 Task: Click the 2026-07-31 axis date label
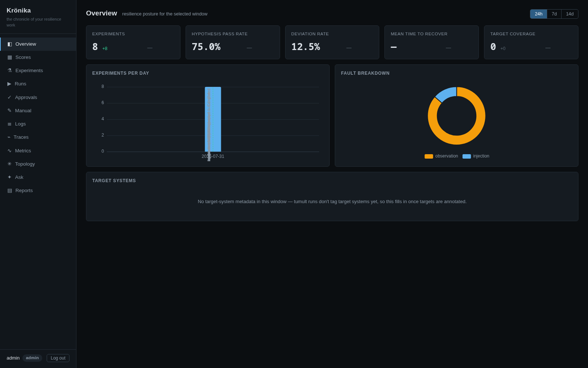click(213, 156)
